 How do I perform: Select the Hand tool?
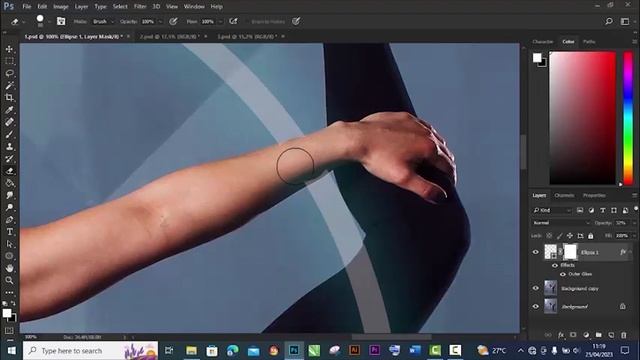point(9,268)
